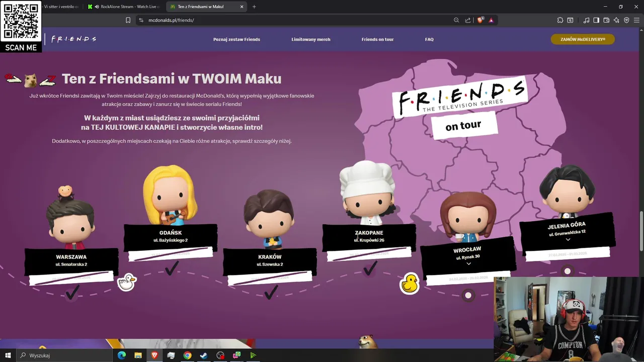Open Limitowany merch menu item
Viewport: 644px width, 362px height.
tap(311, 39)
